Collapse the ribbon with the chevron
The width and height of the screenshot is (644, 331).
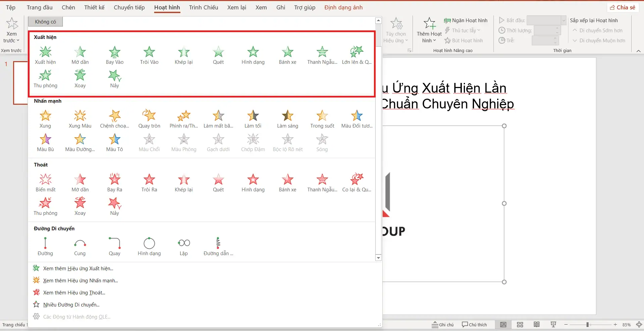click(x=638, y=51)
